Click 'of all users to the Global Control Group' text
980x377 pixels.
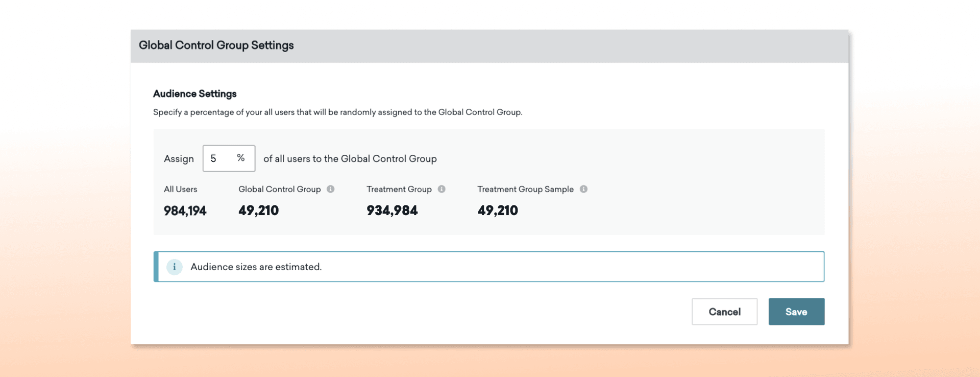(350, 159)
